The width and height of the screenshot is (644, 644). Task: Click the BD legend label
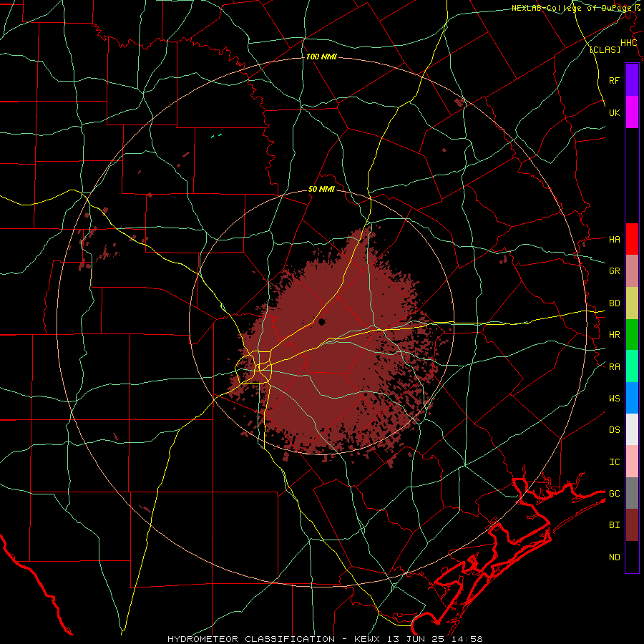click(615, 303)
